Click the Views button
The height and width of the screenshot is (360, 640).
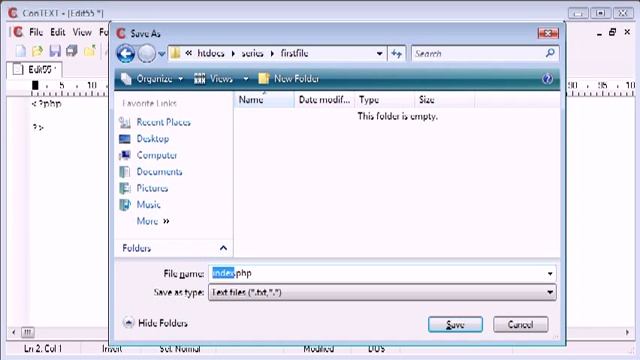tap(213, 79)
